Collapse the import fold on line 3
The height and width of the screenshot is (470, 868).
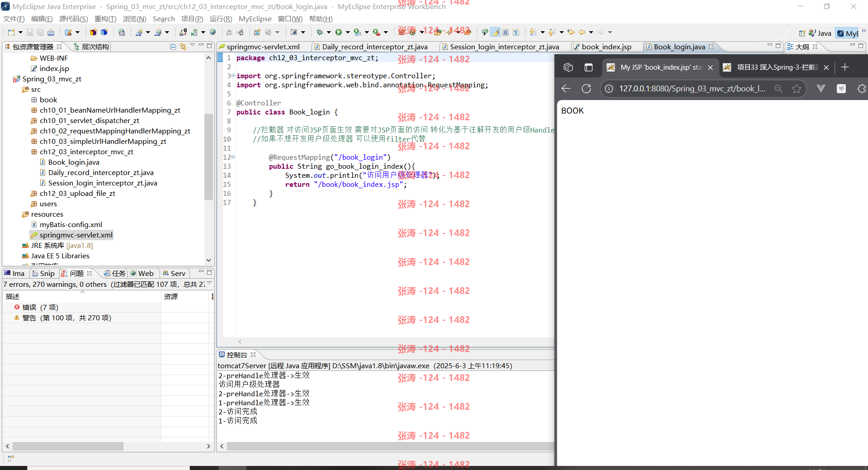233,76
